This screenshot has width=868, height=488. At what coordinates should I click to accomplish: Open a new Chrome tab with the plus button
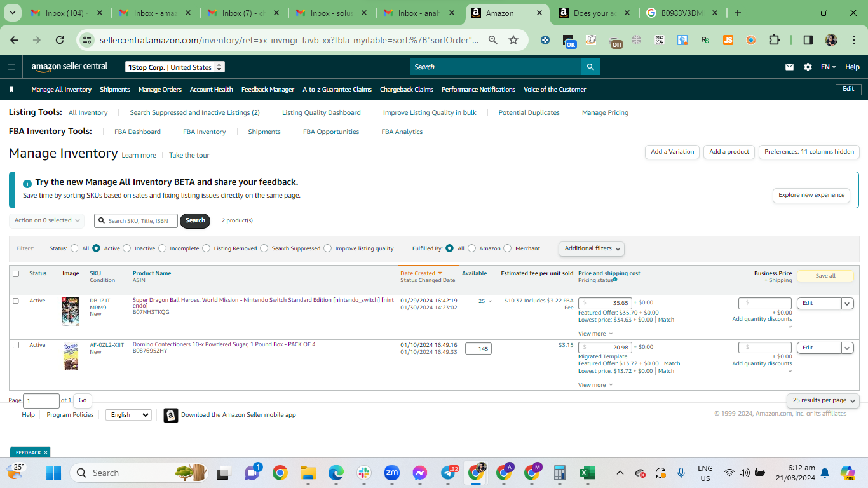click(x=738, y=13)
